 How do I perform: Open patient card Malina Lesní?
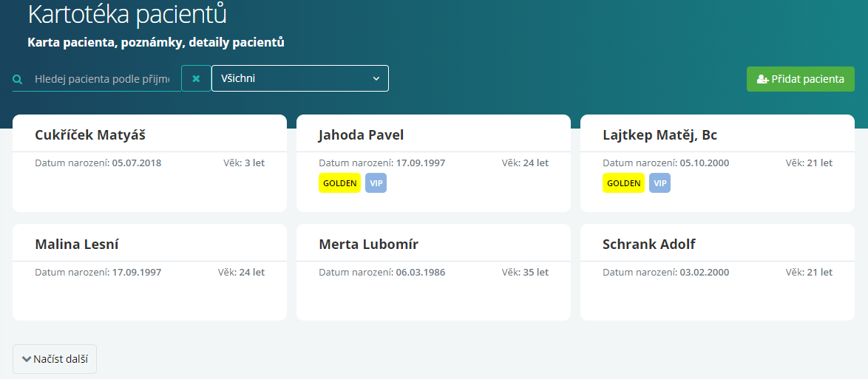point(149,272)
